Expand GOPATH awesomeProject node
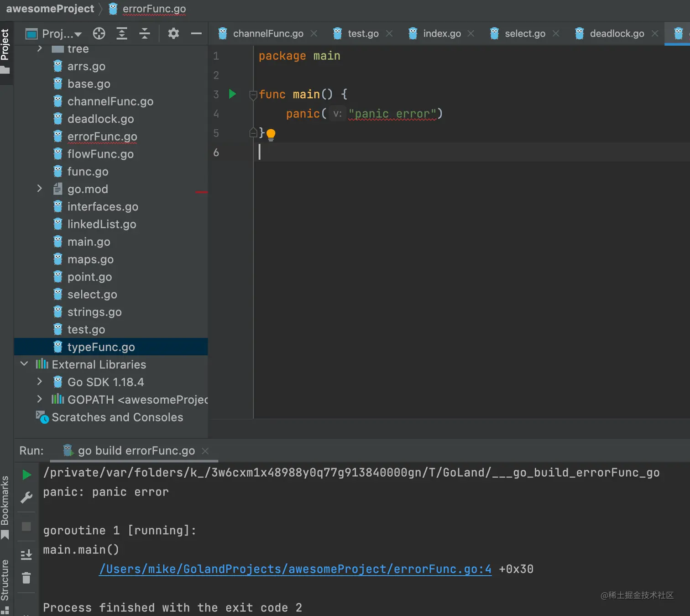 point(40,399)
